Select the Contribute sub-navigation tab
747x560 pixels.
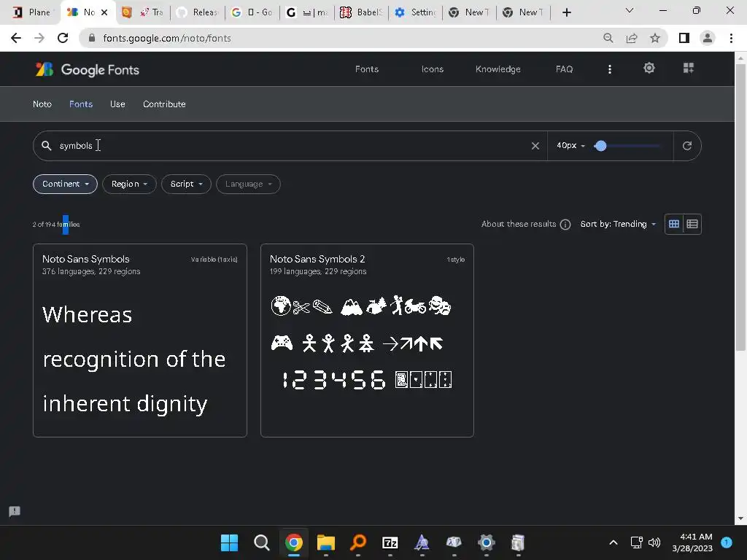164,104
